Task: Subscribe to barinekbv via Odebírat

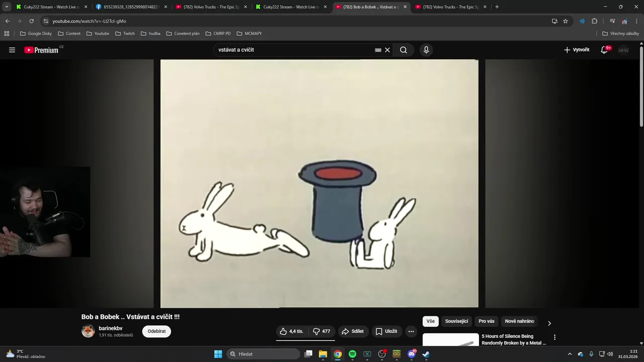Action: coord(156,331)
